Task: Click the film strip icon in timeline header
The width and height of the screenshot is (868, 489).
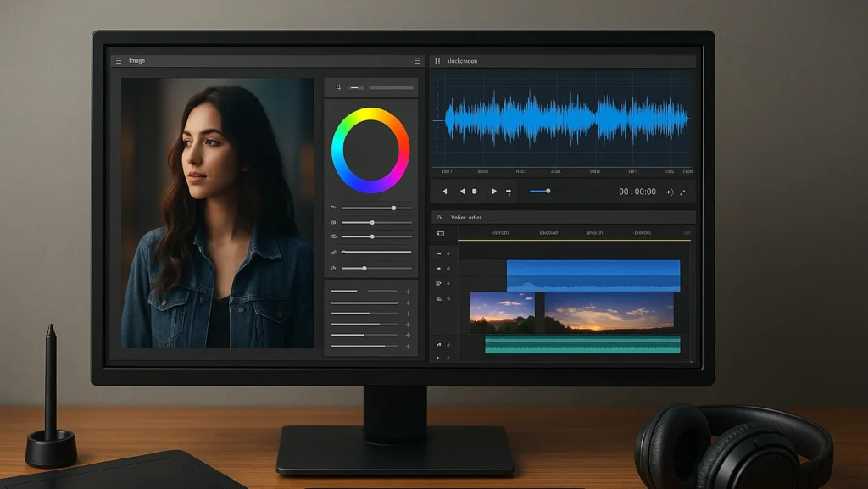Action: 440,233
